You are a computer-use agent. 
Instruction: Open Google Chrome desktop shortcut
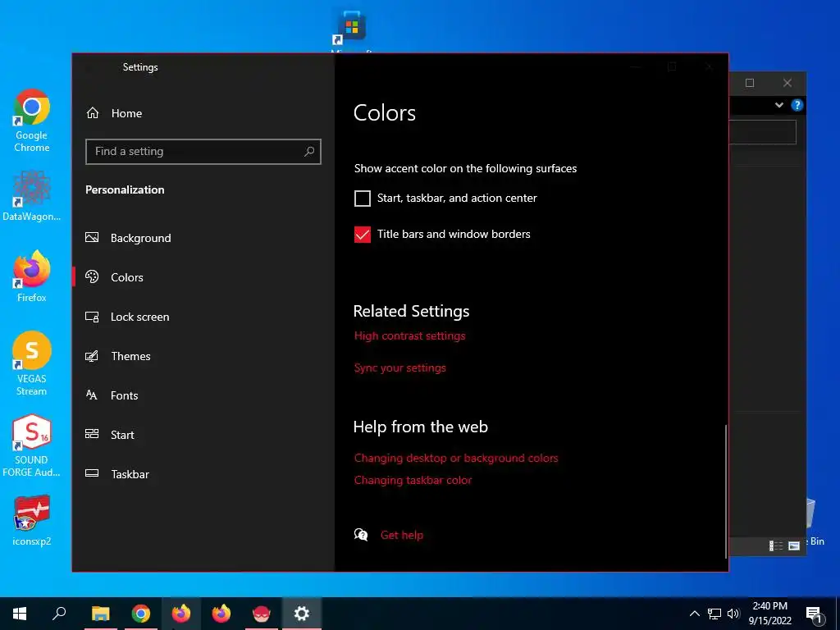[32, 121]
